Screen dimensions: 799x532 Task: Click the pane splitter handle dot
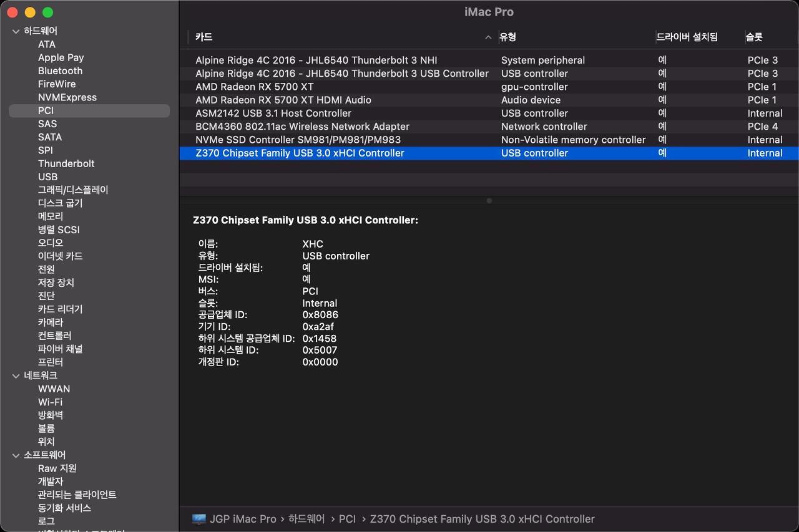coord(489,201)
